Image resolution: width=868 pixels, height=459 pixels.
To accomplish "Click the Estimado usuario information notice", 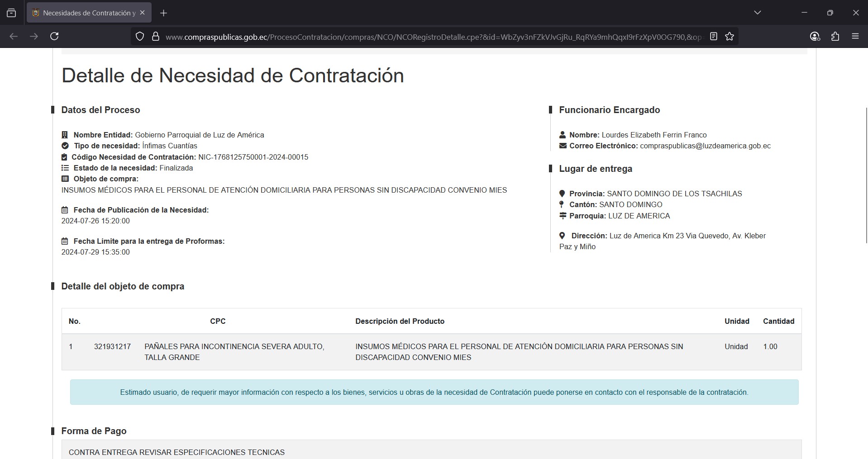I will click(x=434, y=392).
